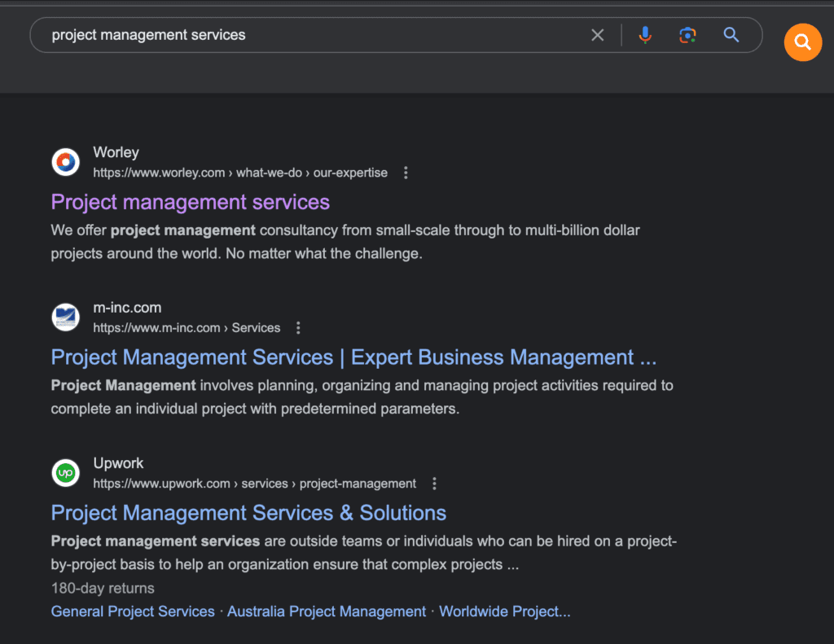Click the m-inc.com site name text
Image resolution: width=834 pixels, height=644 pixels.
pyautogui.click(x=127, y=308)
